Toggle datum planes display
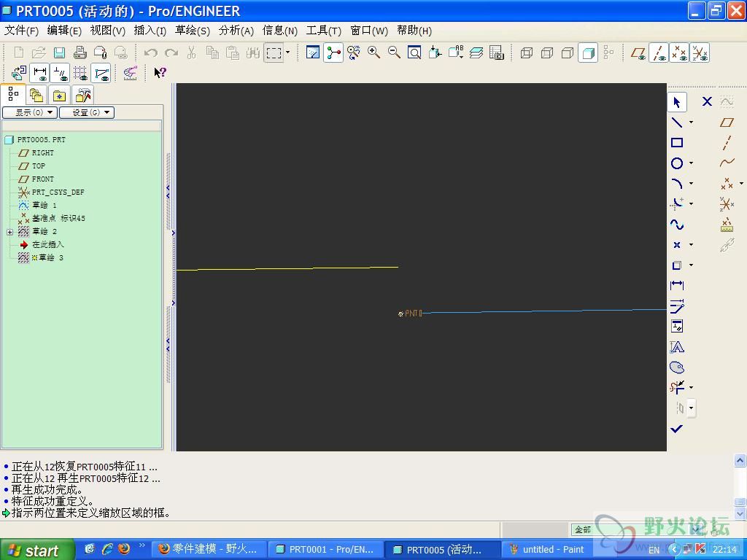The width and height of the screenshot is (747, 560). click(x=638, y=52)
